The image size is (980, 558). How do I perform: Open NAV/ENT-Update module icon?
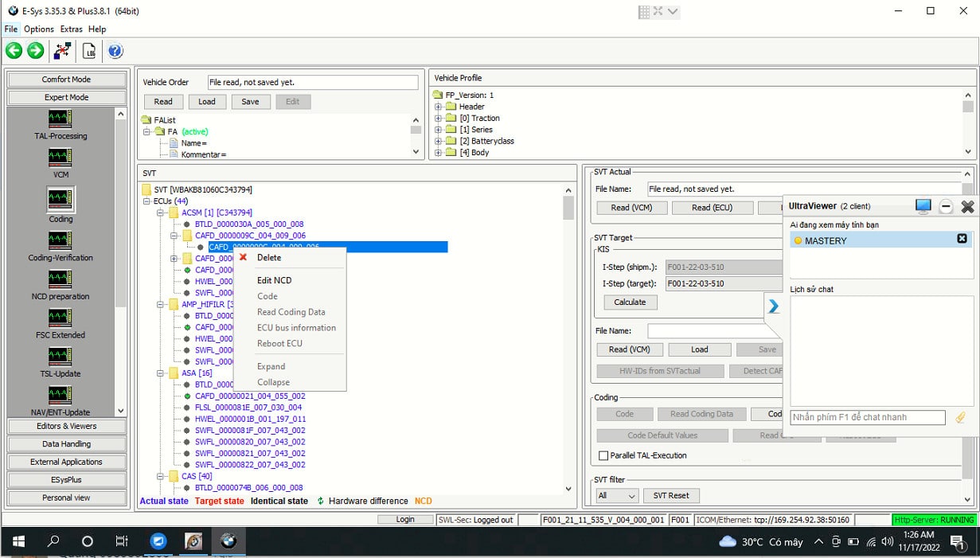(x=61, y=395)
